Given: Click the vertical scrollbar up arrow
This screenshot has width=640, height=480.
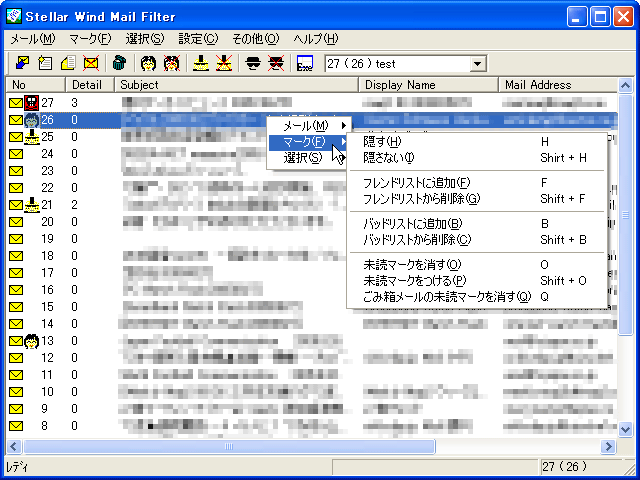Looking at the screenshot, I should point(625,85).
